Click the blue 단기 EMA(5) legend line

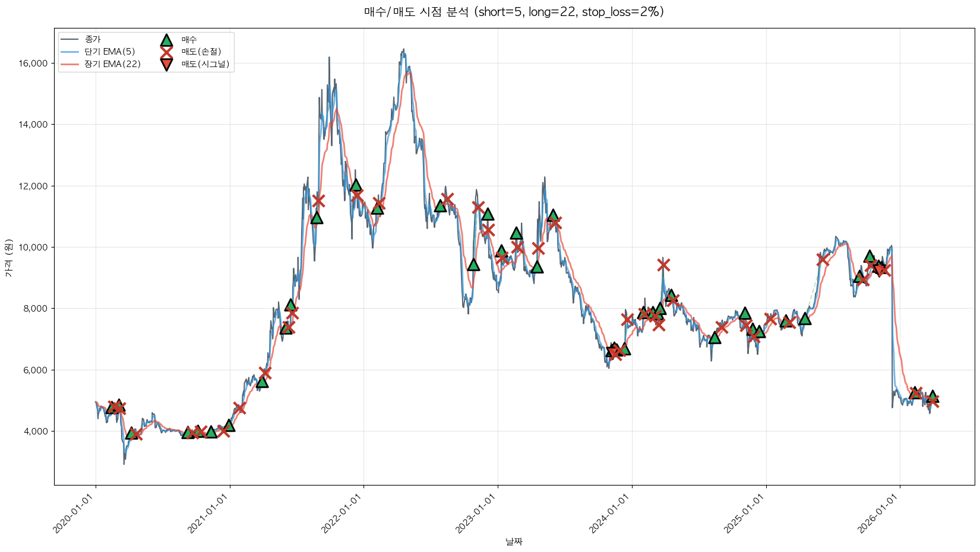click(69, 52)
